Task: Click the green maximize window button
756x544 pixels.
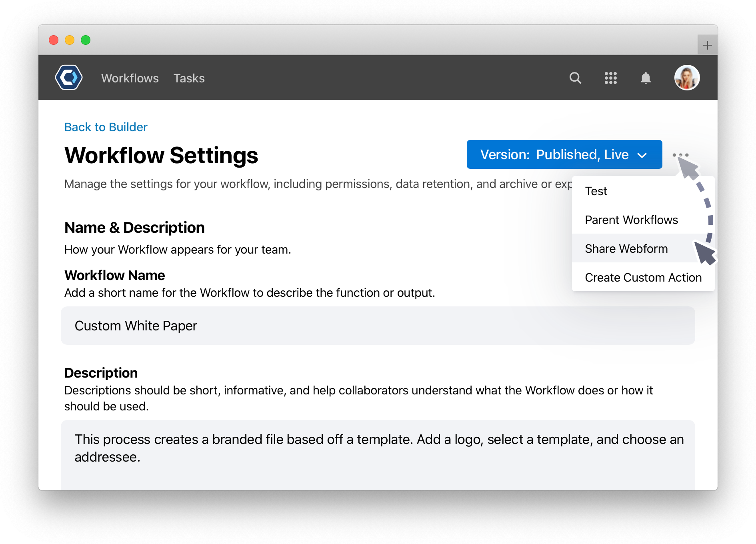Action: pyautogui.click(x=86, y=40)
